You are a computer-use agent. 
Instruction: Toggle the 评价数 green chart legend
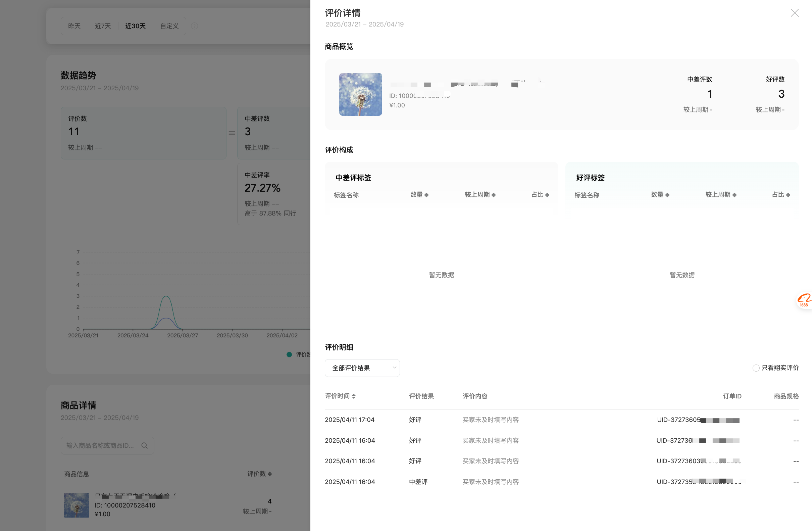pyautogui.click(x=289, y=354)
